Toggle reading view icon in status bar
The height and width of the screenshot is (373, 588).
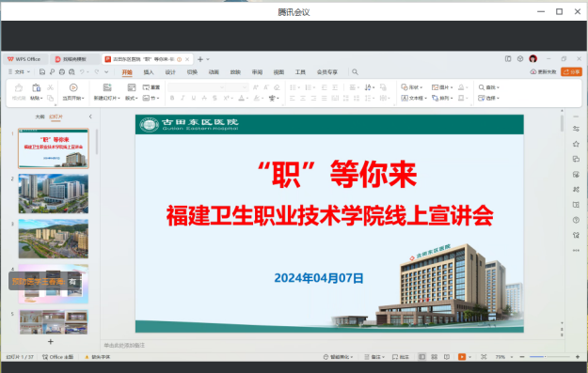pyautogui.click(x=447, y=357)
